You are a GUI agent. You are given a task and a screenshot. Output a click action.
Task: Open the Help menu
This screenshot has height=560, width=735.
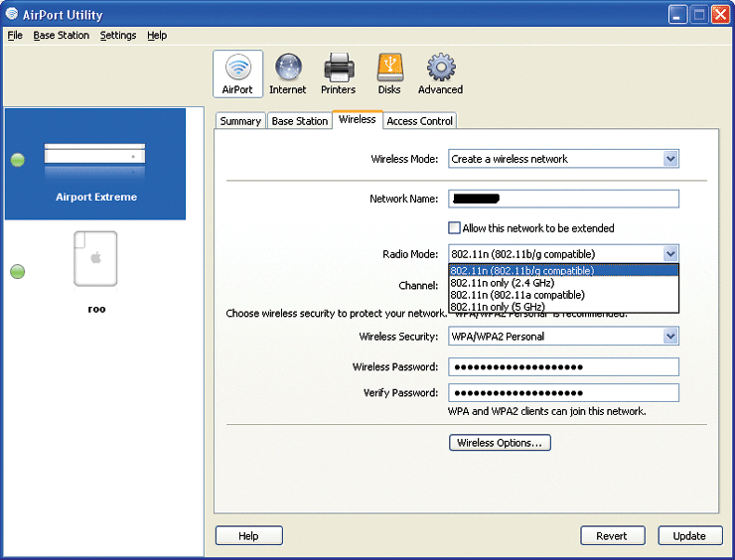(157, 35)
